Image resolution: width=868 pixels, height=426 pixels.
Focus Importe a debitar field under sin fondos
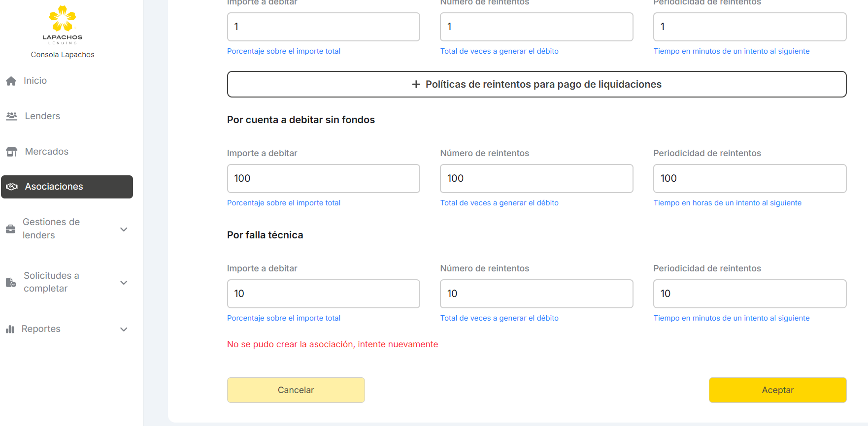(x=323, y=178)
